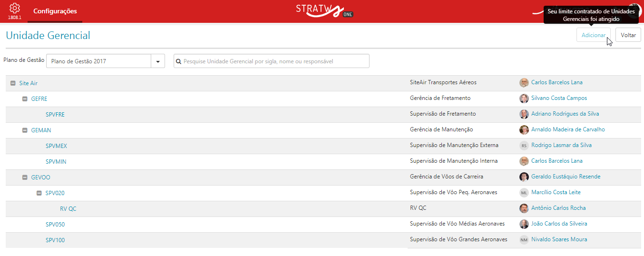Click 'Gerência de Fretamento' text
Image resolution: width=644 pixels, height=256 pixels.
pyautogui.click(x=440, y=98)
